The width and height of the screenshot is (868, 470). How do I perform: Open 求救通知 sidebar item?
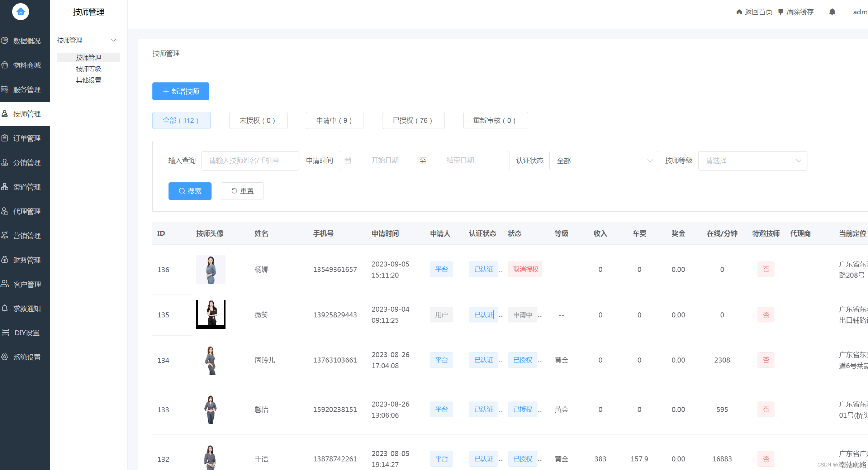[x=25, y=308]
